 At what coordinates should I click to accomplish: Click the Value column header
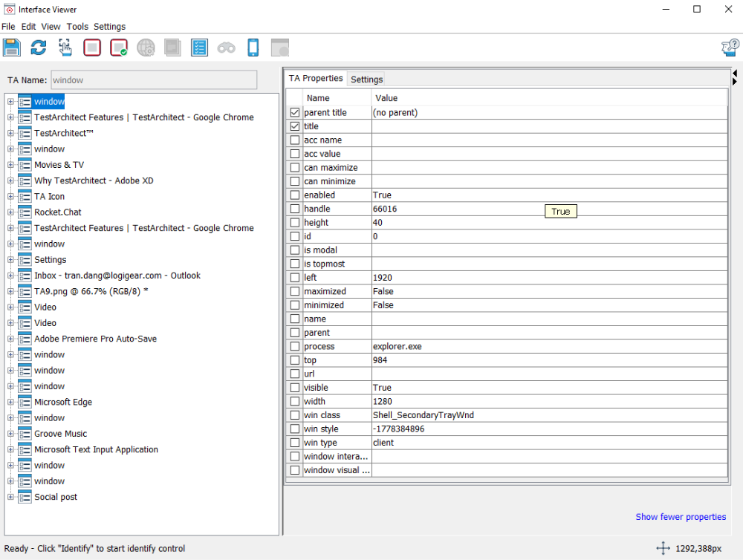[x=550, y=98]
